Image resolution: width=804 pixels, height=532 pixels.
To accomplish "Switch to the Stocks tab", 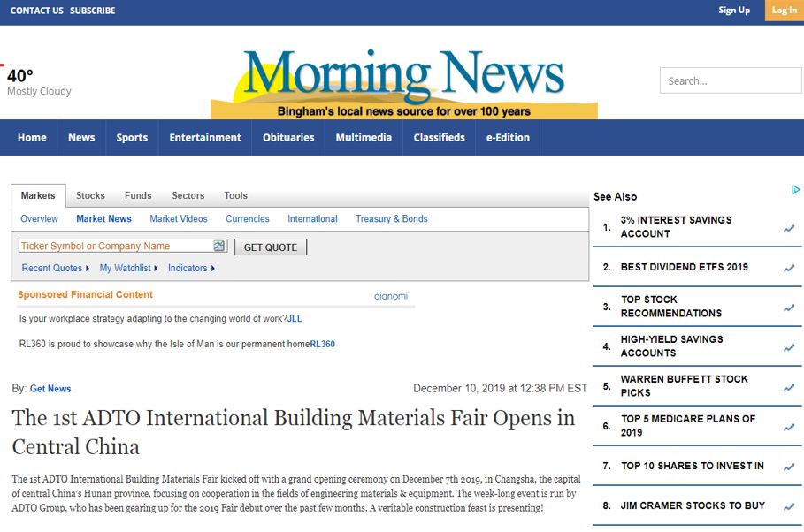I will (x=90, y=196).
